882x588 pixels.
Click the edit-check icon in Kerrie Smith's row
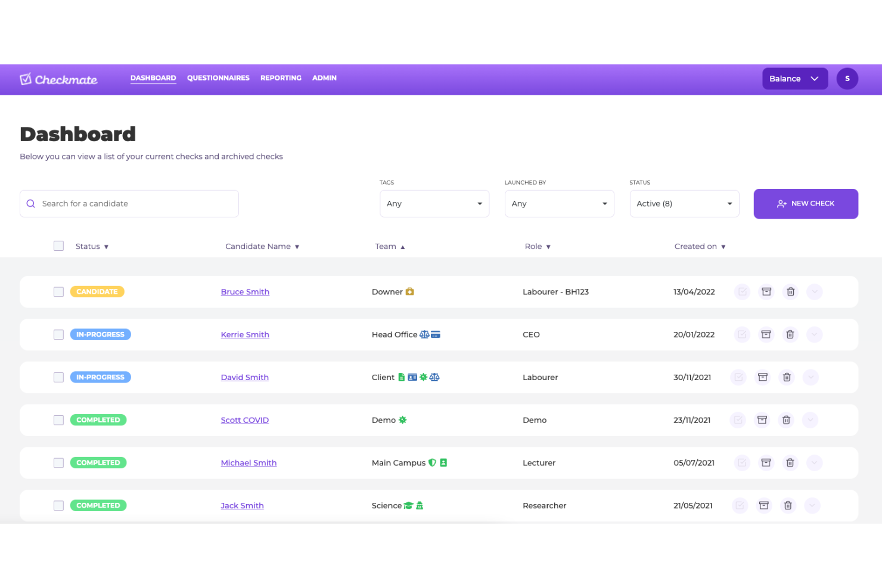pyautogui.click(x=741, y=335)
